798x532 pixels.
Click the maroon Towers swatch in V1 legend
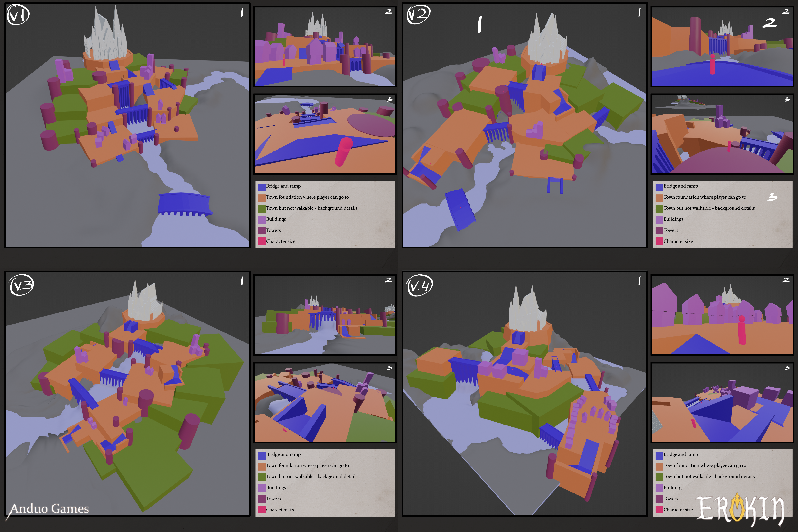click(262, 231)
